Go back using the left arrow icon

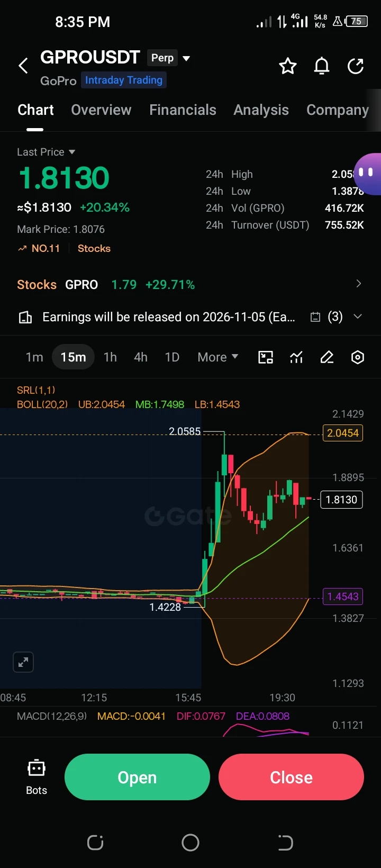tap(23, 66)
